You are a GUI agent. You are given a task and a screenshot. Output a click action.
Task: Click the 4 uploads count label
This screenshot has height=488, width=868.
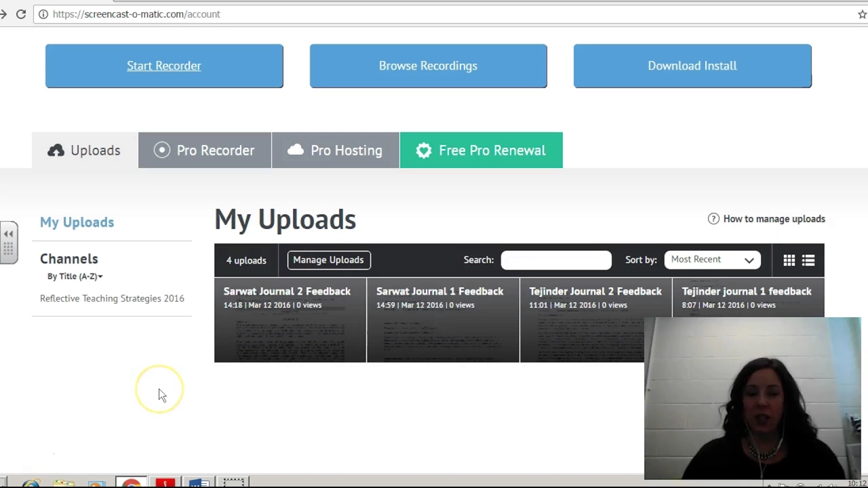click(x=246, y=260)
